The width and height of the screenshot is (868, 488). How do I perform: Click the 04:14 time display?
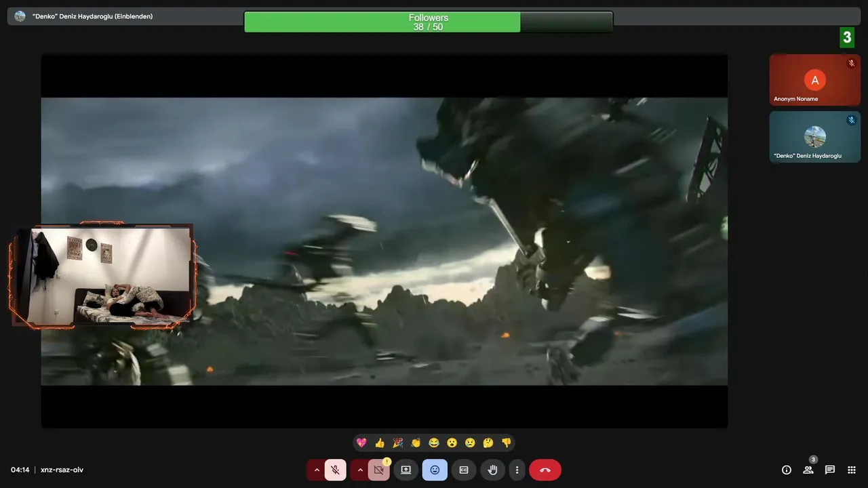20,470
